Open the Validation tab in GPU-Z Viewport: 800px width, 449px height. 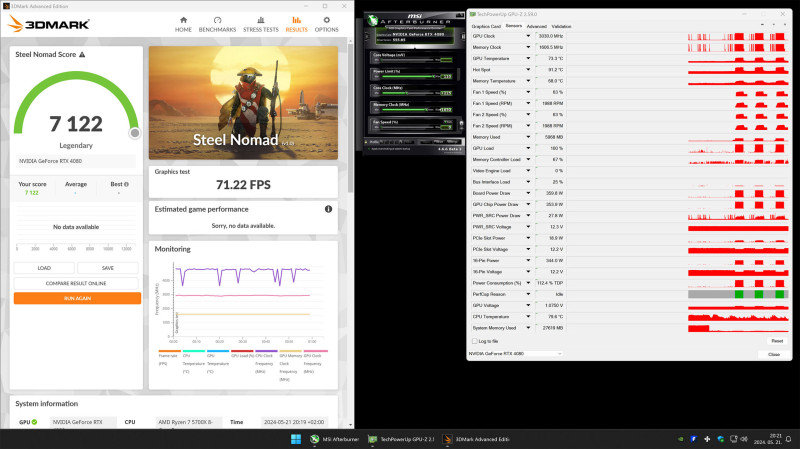point(561,27)
